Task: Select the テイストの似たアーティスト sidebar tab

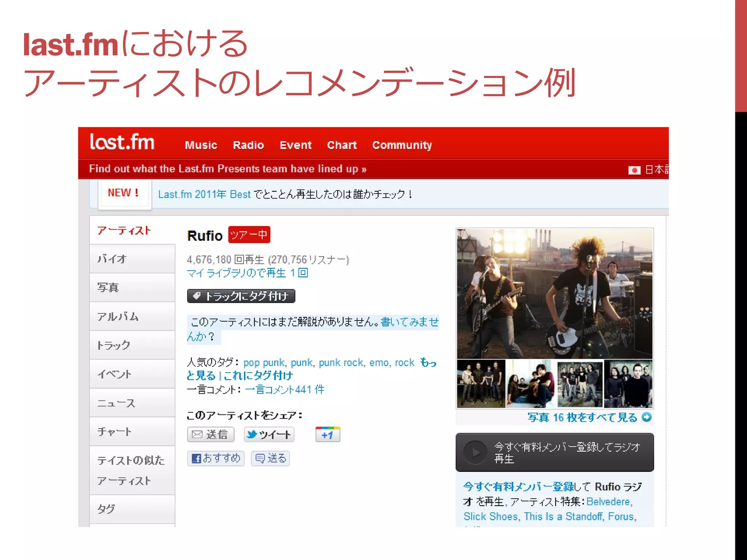Action: point(132,470)
